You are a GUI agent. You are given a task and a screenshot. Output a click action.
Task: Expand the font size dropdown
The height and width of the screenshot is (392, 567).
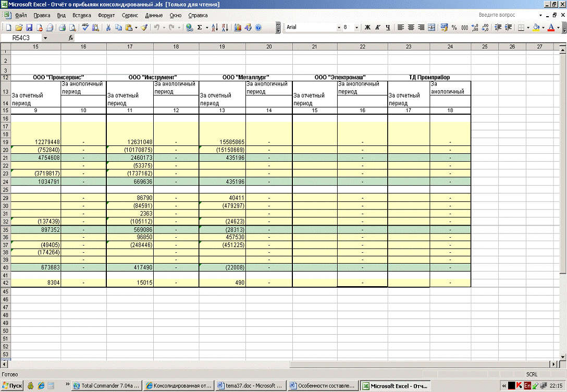pos(356,27)
